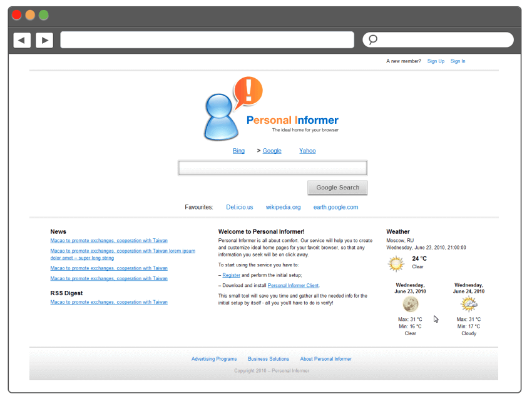Viewport: 532px width, 399px height.
Task: Click the 'Weather' heading
Action: pyautogui.click(x=398, y=231)
